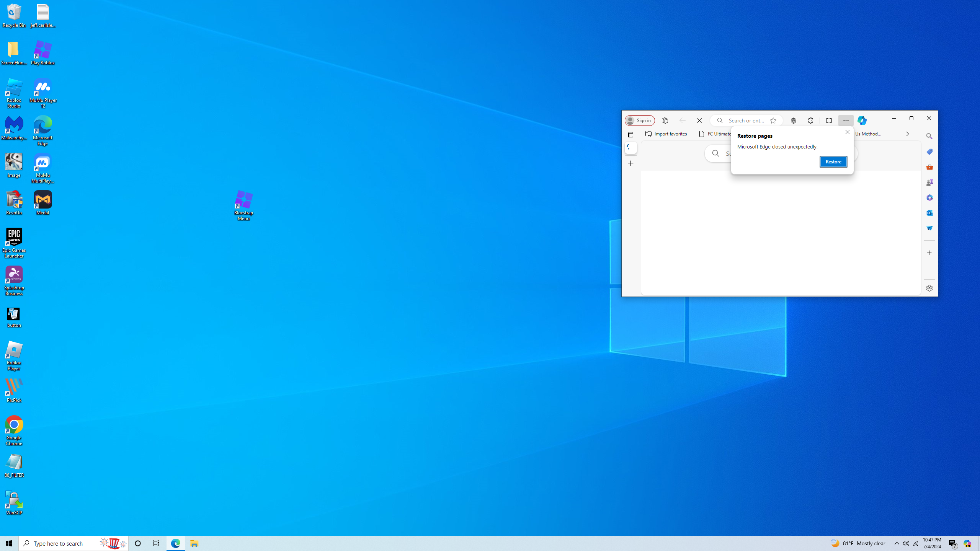Click the Type here to search box

coord(65,543)
